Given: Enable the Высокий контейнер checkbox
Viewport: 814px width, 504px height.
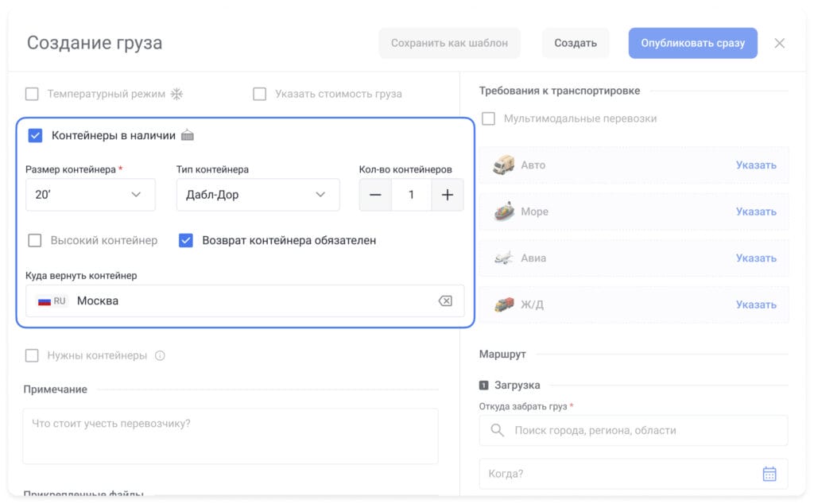Looking at the screenshot, I should pos(35,240).
